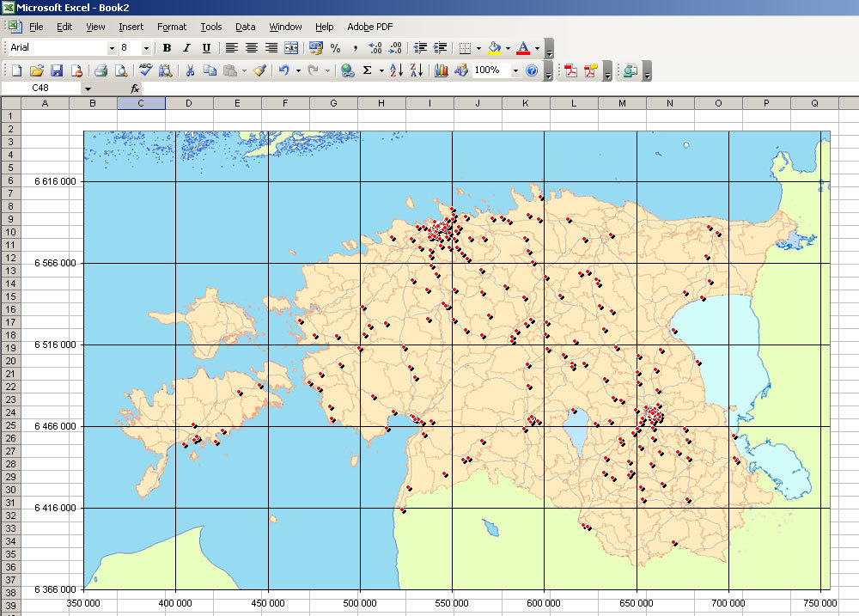859x616 pixels.
Task: Toggle Bold formatting
Action: pos(167,48)
